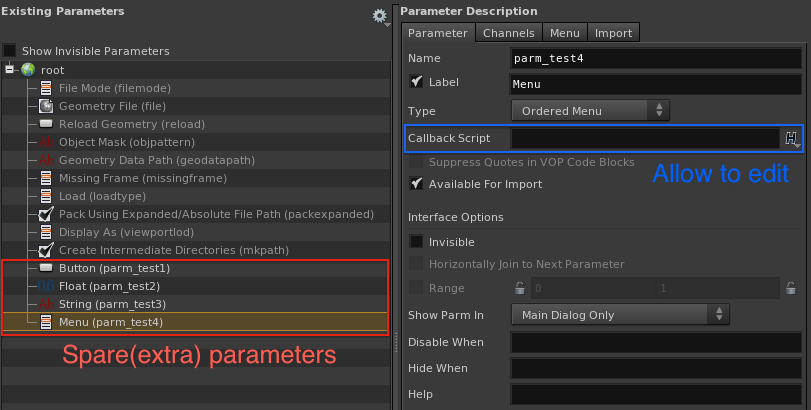Toggle Horizontally Join to Next Parameter

coord(416,264)
